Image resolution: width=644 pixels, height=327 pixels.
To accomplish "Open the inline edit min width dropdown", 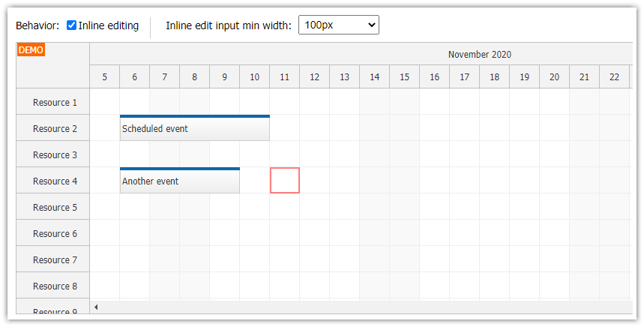I will point(339,25).
